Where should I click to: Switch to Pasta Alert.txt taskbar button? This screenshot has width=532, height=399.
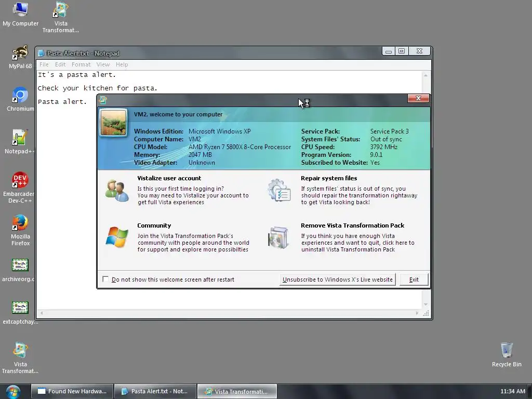[155, 392]
